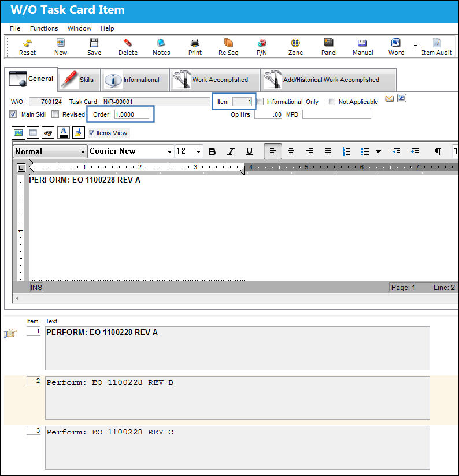Open the File menu
This screenshot has height=476, width=459.
pos(15,28)
